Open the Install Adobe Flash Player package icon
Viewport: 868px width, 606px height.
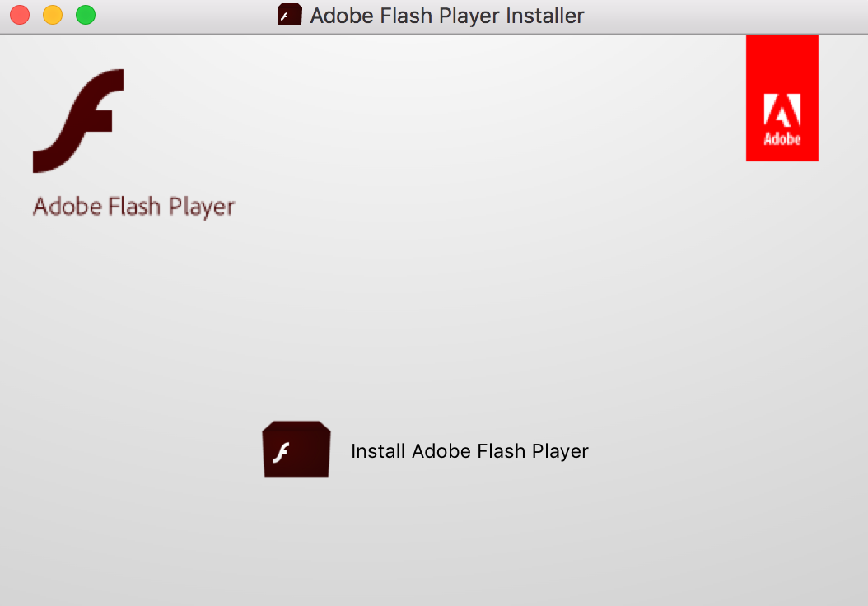pos(296,449)
